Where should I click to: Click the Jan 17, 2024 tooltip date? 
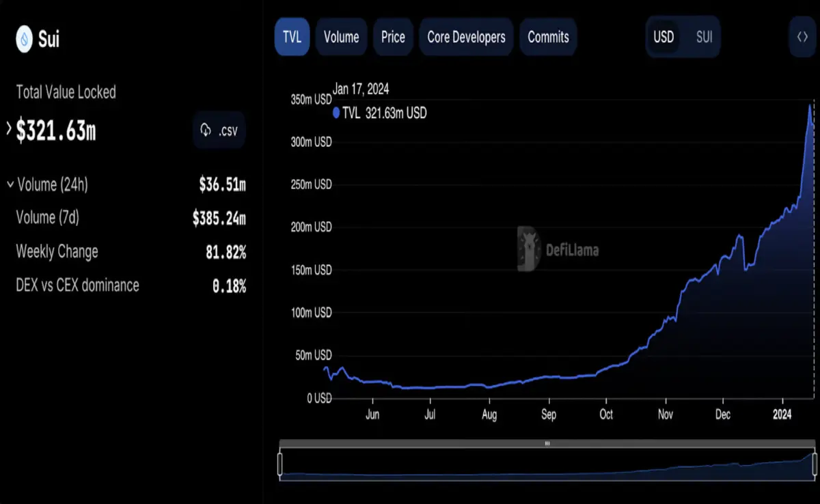point(361,89)
